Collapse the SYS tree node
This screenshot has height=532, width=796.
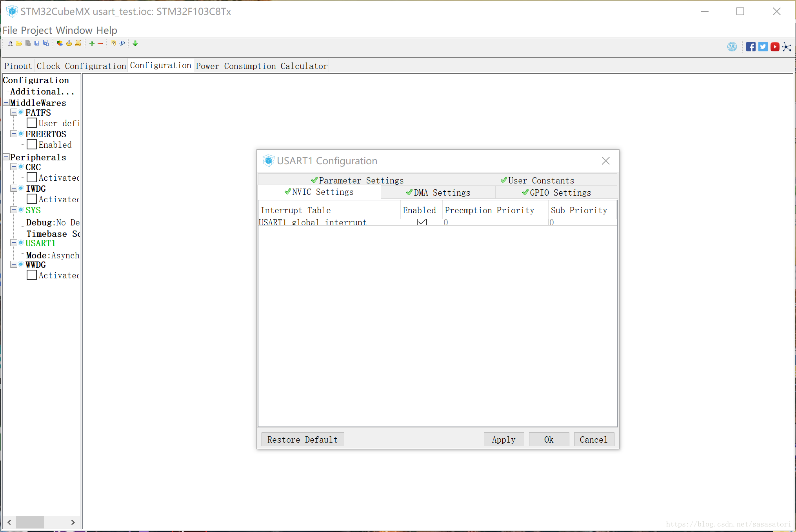tap(14, 210)
